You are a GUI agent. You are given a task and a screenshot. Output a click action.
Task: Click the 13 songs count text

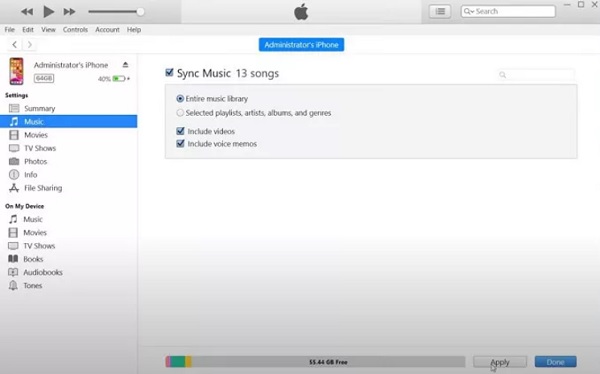pyautogui.click(x=257, y=73)
